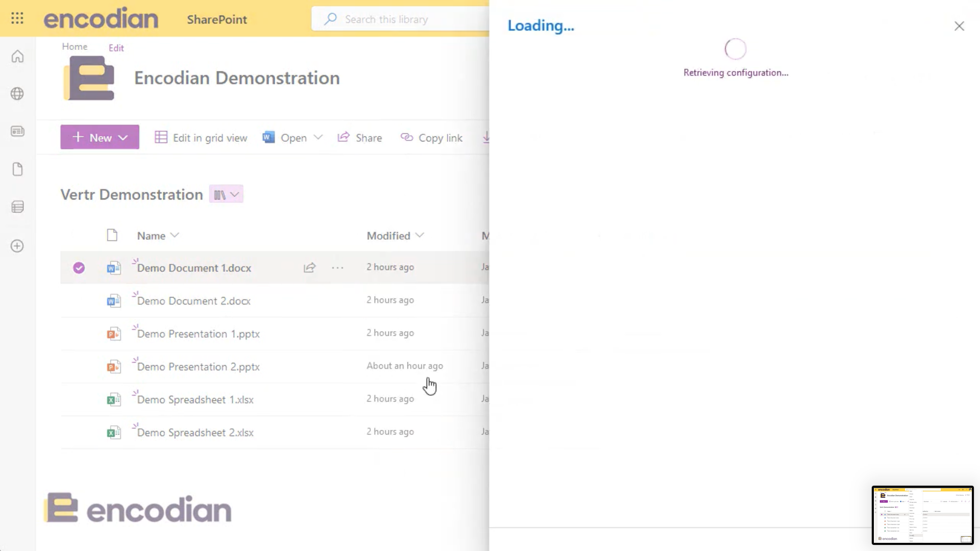This screenshot has height=551, width=980.
Task: Click the PowerPoint icon of Demo Presentation 1
Action: click(x=113, y=334)
